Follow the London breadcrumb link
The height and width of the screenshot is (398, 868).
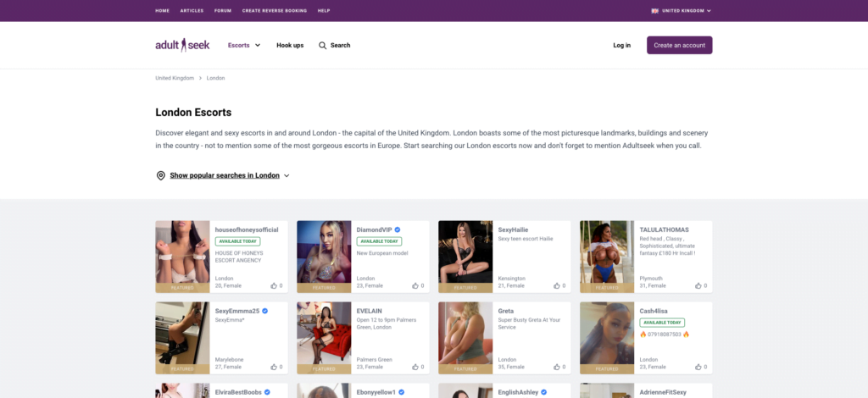pos(216,79)
